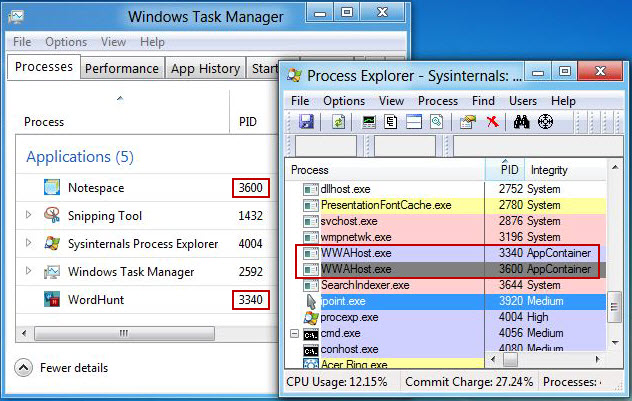The width and height of the screenshot is (632, 401).
Task: Open System Information graph icon in Process Explorer
Action: pyautogui.click(x=369, y=122)
